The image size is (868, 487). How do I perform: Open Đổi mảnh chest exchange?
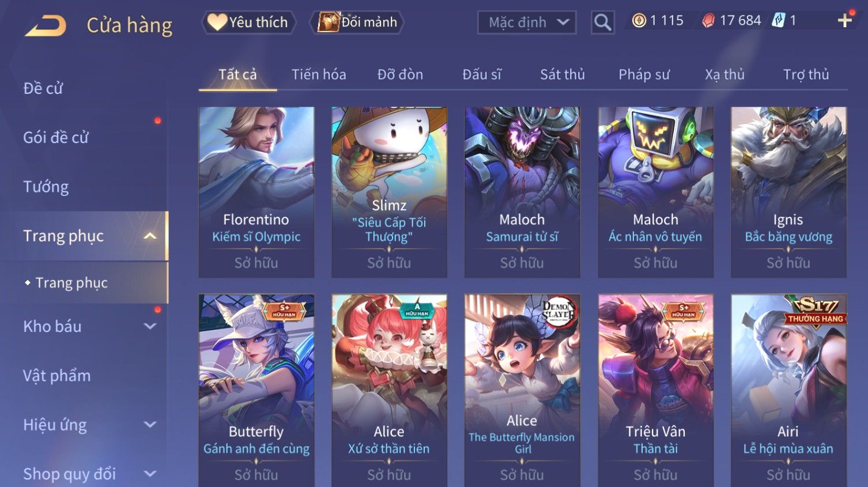(x=357, y=22)
